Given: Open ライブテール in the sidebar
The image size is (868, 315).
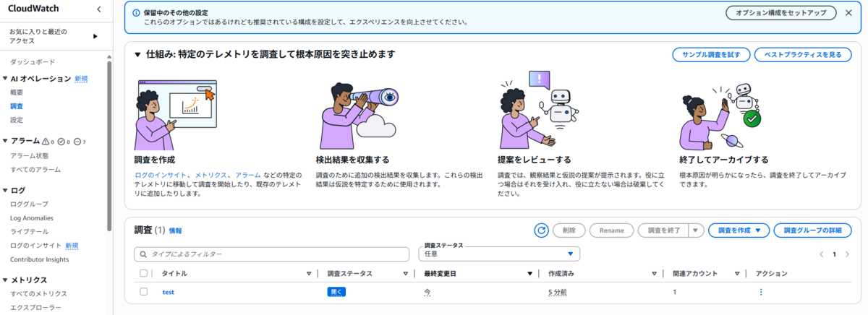Looking at the screenshot, I should pos(30,232).
